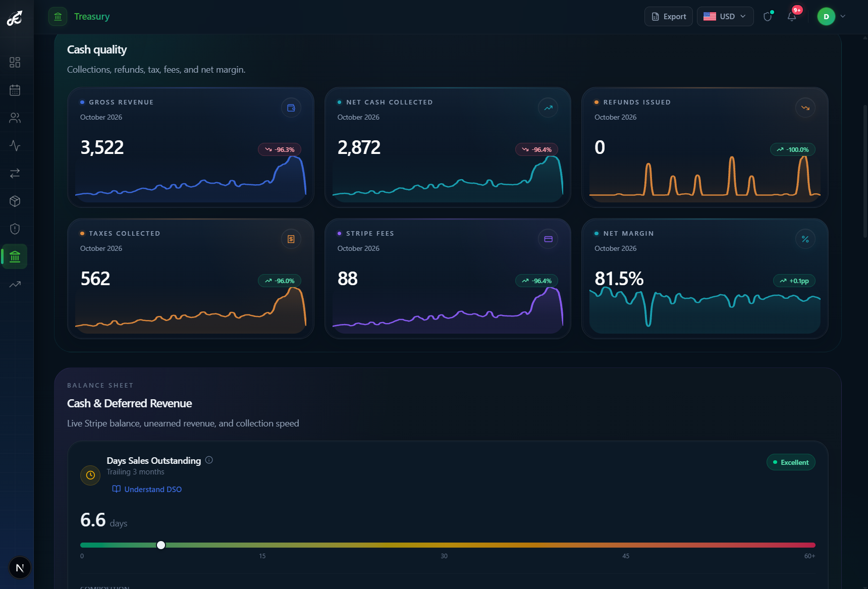Click the -96.3% change badge on Gross Revenue
The height and width of the screenshot is (589, 868).
(x=280, y=149)
